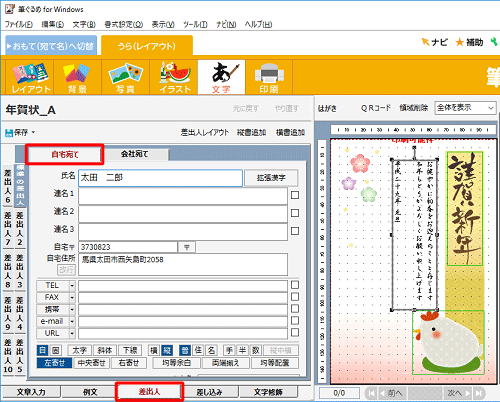500x402 pixels.
Task: Select the 名 format icon
Action: tap(211, 350)
